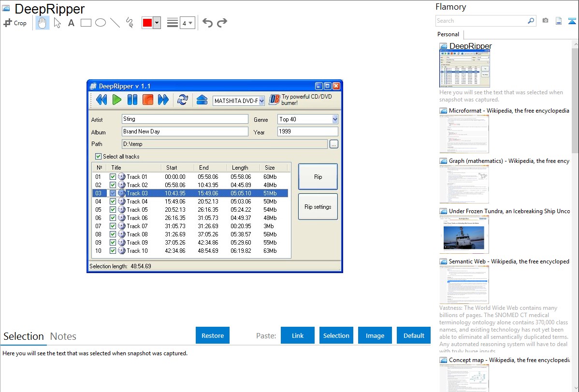The image size is (579, 392).
Task: Uncheck Track 04 checkbox
Action: (x=113, y=202)
